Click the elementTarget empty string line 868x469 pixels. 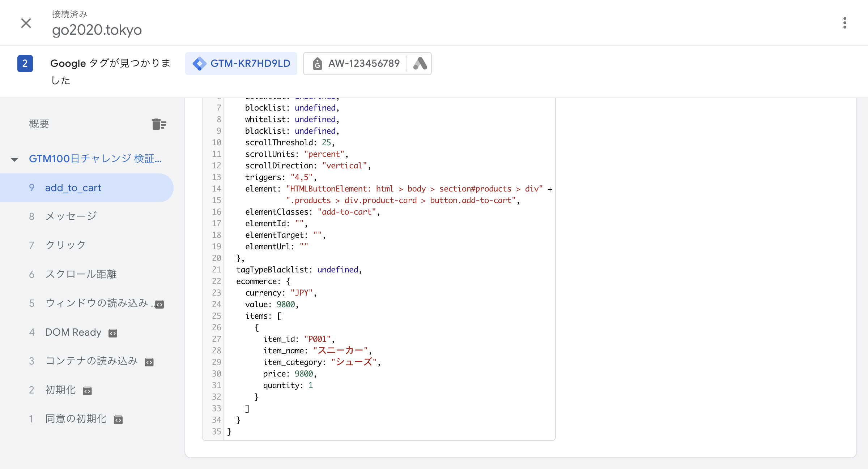coord(285,235)
